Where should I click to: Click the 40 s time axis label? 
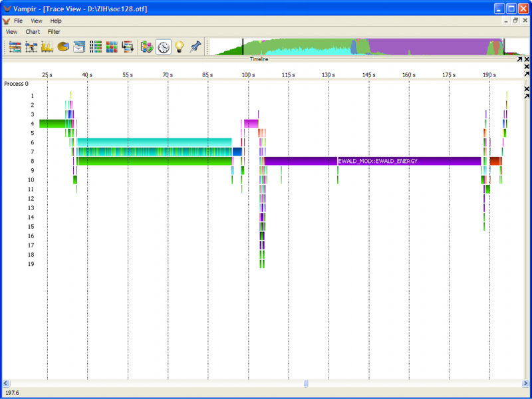(87, 75)
